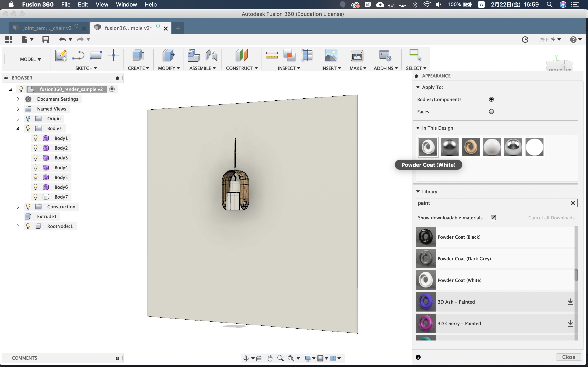Uncheck Show downloadable materials checkbox
Viewport: 588px width, 367px height.
pyautogui.click(x=493, y=218)
